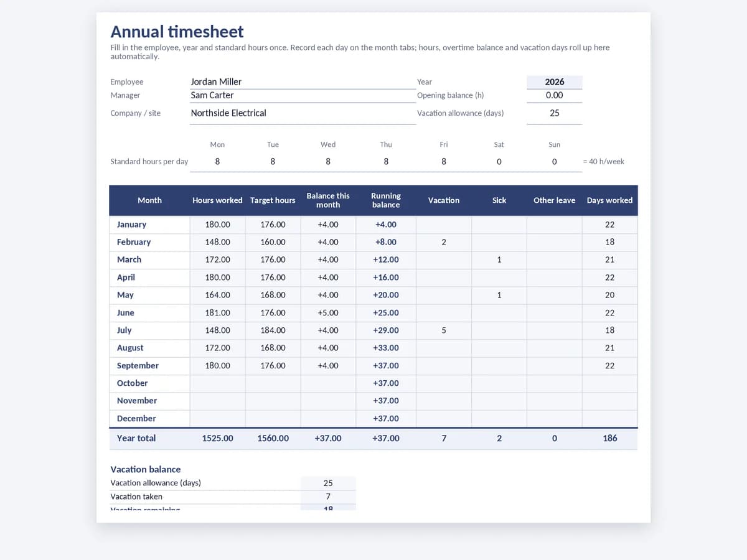Select the 'January' row label
The height and width of the screenshot is (560, 747).
pyautogui.click(x=149, y=225)
